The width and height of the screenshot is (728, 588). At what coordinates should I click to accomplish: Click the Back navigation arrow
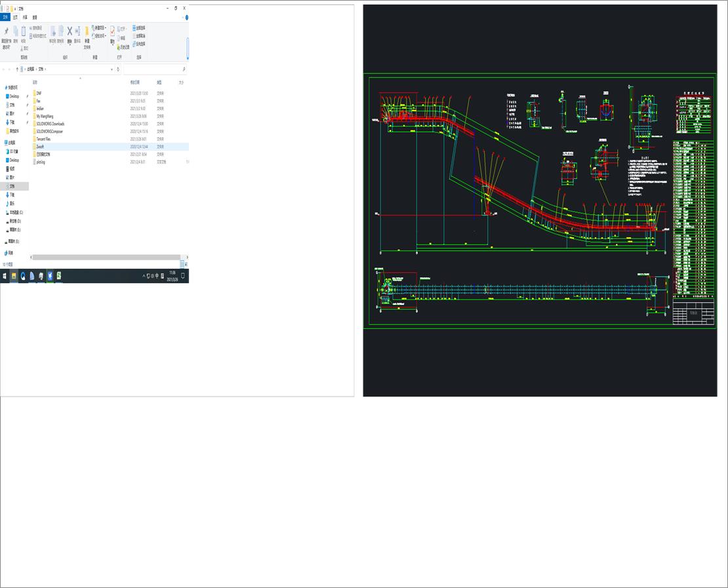point(3,69)
